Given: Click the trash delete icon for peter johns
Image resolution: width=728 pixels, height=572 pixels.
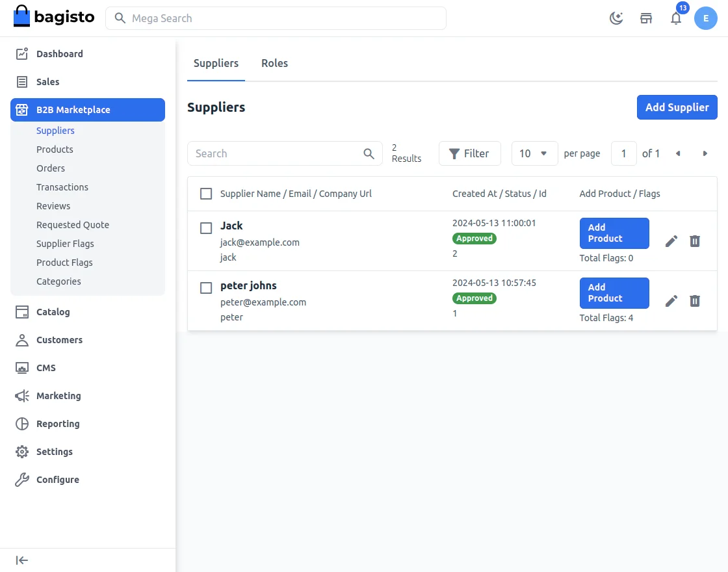Looking at the screenshot, I should [x=695, y=301].
